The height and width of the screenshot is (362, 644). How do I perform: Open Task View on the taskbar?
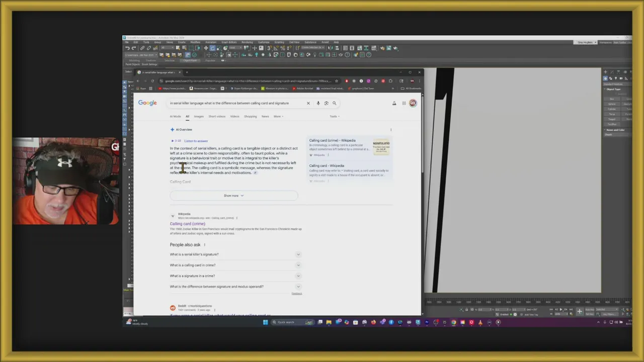coord(320,322)
